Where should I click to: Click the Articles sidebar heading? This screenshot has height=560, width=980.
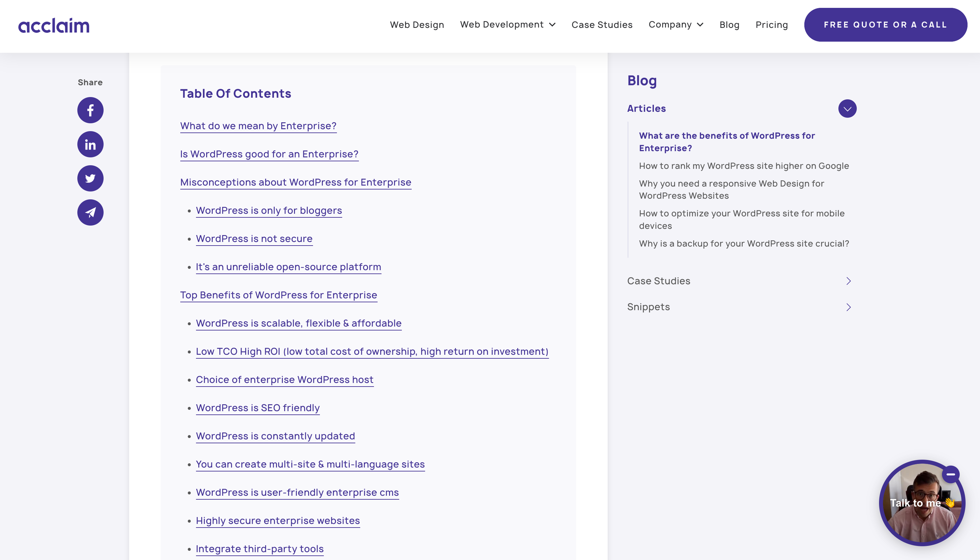[x=646, y=109]
